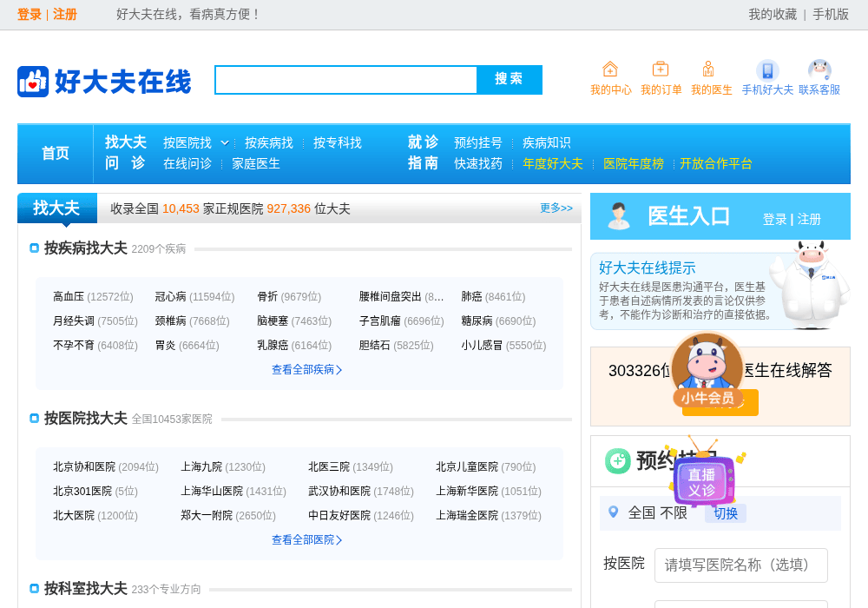Open 年度好大夫 menu item
This screenshot has width=868, height=608.
tap(552, 164)
